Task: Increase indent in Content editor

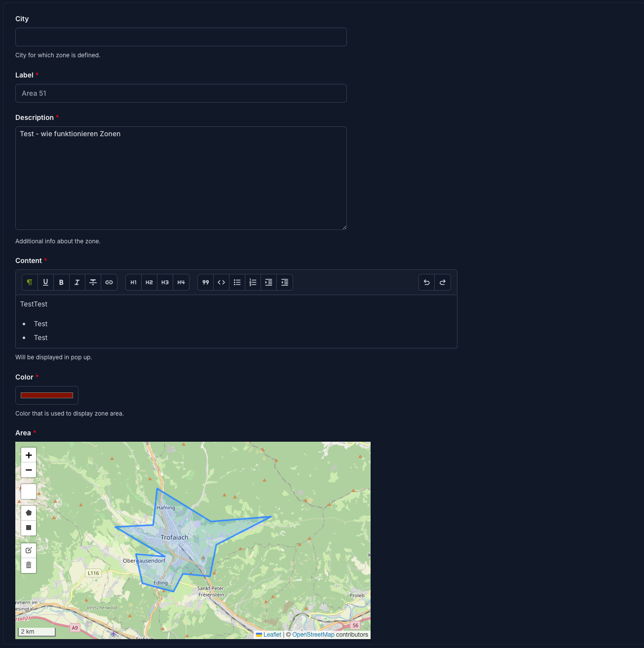Action: pyautogui.click(x=268, y=282)
